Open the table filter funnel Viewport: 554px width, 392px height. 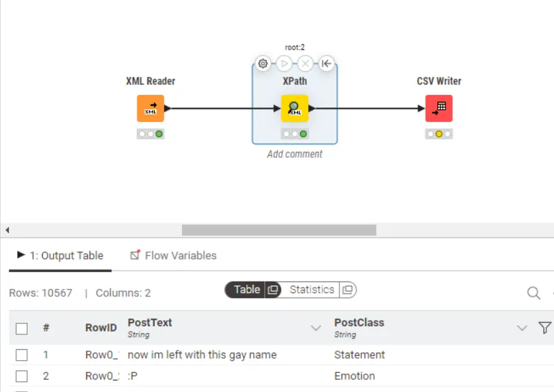click(544, 328)
